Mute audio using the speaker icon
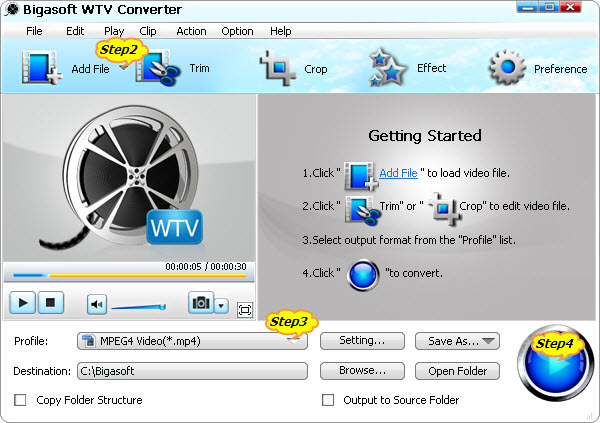The image size is (600, 423). click(x=97, y=304)
